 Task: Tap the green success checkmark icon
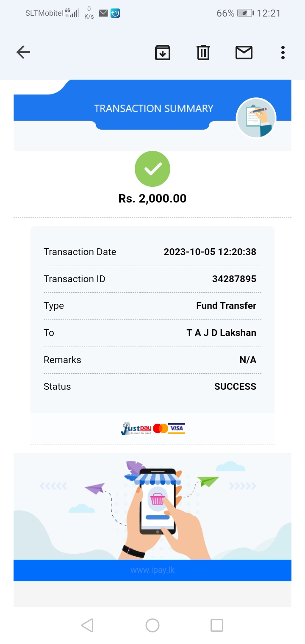152,169
